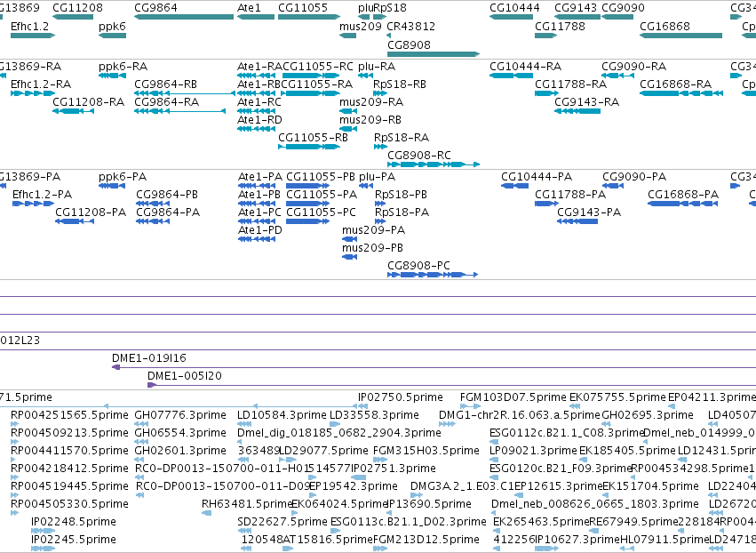
Task: Select EST LP09021.3prime
Action: 494,460
